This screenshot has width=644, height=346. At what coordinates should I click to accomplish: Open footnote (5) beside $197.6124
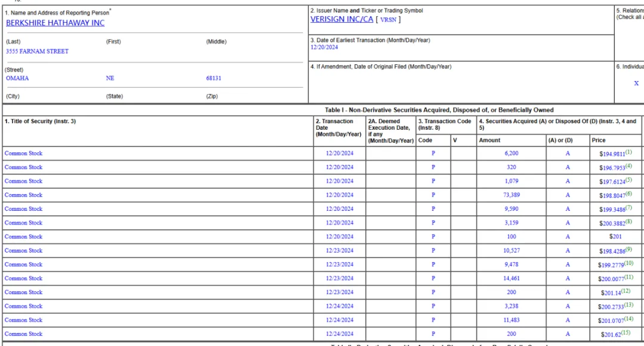pyautogui.click(x=628, y=180)
